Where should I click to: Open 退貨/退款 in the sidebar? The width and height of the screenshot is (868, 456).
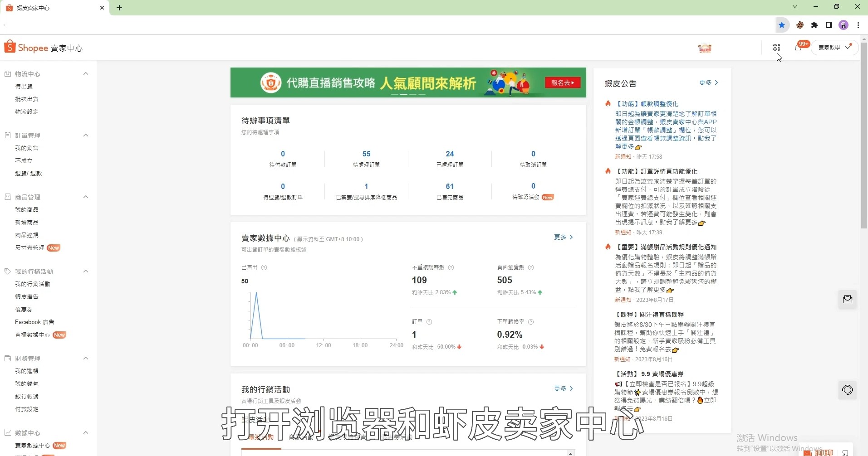29,173
